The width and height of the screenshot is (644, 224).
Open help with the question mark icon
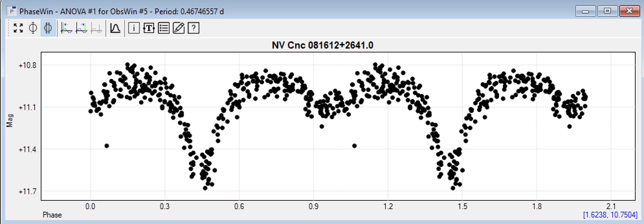coord(194,28)
